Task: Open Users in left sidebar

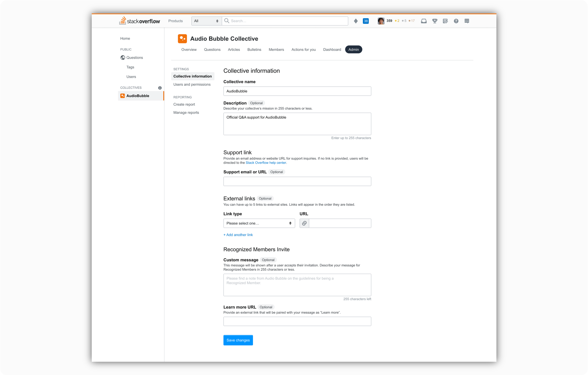Action: coord(131,77)
